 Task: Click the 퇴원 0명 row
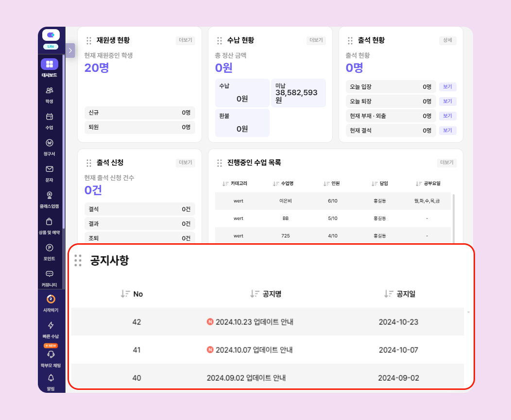pyautogui.click(x=140, y=127)
